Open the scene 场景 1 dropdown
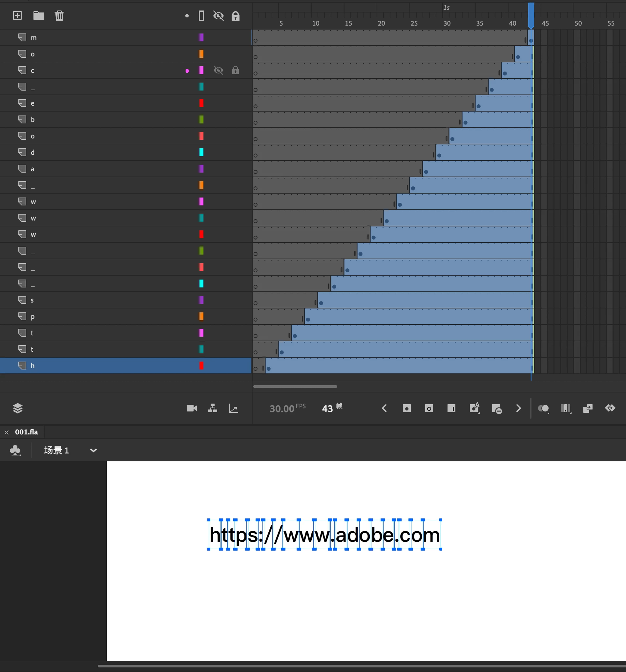Screen dimensions: 626x672 [94, 450]
